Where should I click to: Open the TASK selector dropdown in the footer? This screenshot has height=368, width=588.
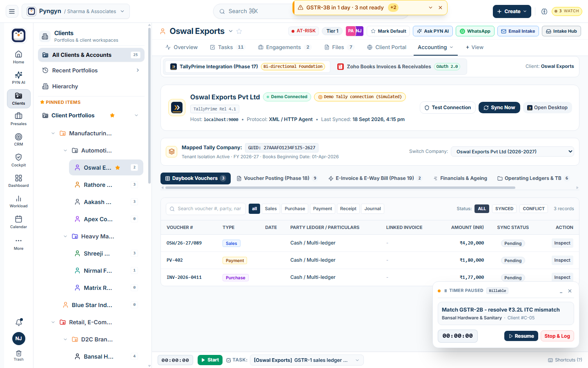(x=307, y=360)
